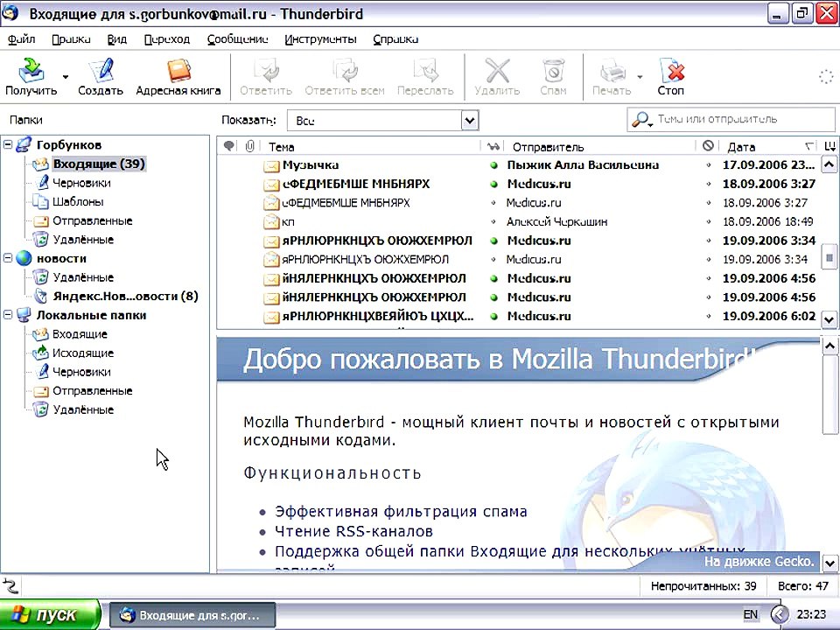The image size is (840, 630).
Task: Select Удалённые folder under новости
Action: (x=83, y=277)
